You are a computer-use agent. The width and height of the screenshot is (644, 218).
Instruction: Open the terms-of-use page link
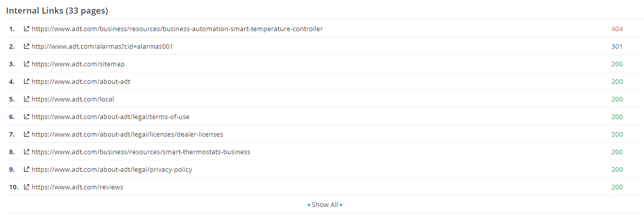pyautogui.click(x=110, y=117)
